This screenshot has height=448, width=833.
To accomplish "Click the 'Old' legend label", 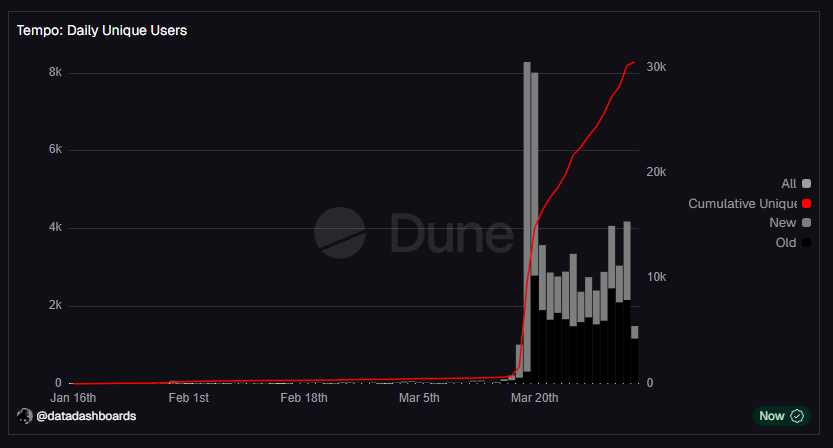I will (x=786, y=243).
